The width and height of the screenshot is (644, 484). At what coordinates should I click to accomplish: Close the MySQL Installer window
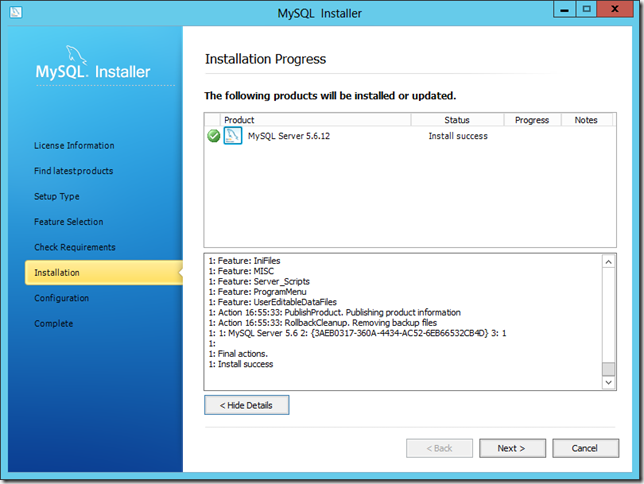click(x=615, y=9)
